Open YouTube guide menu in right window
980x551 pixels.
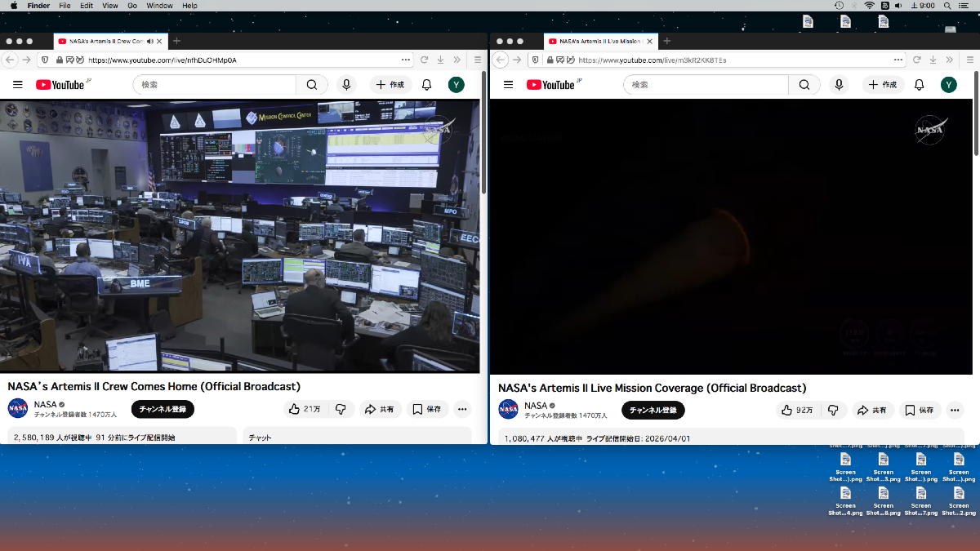[508, 85]
